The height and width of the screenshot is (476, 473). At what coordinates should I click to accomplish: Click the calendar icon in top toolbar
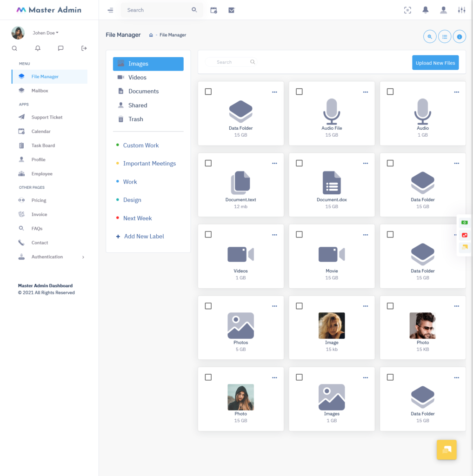point(213,10)
